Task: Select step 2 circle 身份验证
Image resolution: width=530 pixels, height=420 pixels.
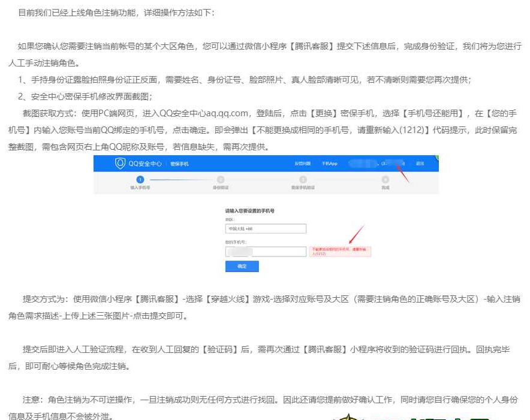Action: 221,179
